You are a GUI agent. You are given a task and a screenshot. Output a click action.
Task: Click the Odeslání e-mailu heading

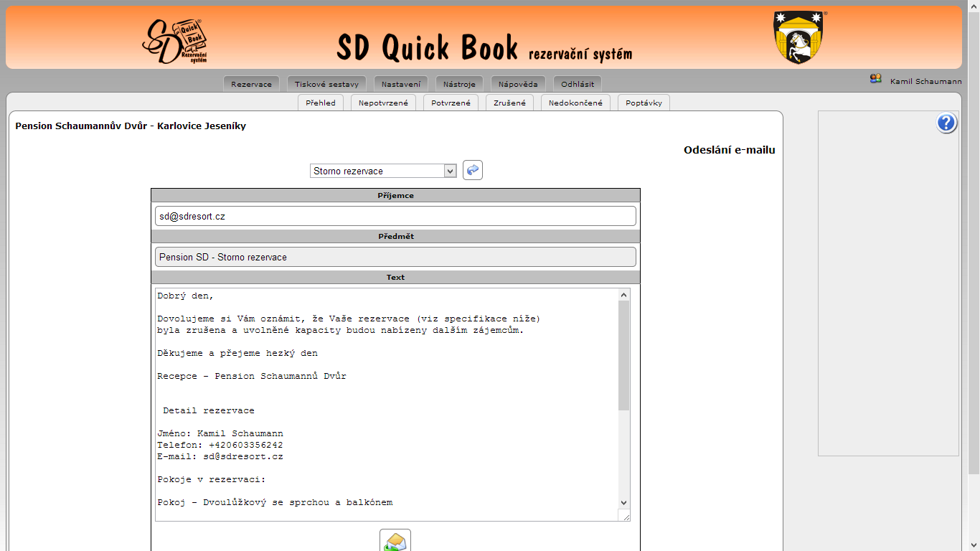click(x=730, y=150)
